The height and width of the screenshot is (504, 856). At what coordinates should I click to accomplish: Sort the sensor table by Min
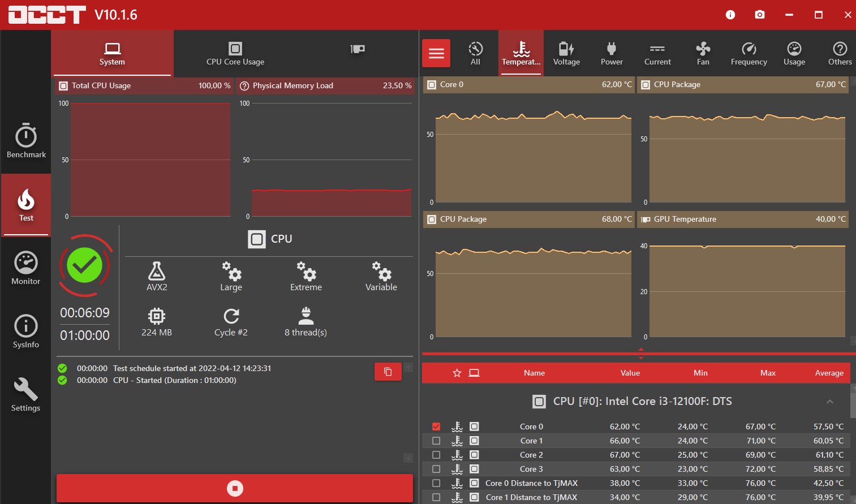click(x=700, y=373)
